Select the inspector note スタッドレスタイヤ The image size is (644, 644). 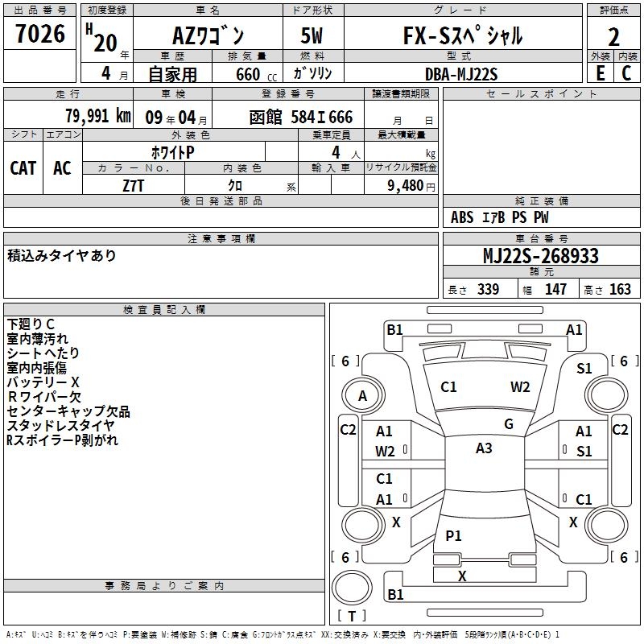[x=60, y=426]
